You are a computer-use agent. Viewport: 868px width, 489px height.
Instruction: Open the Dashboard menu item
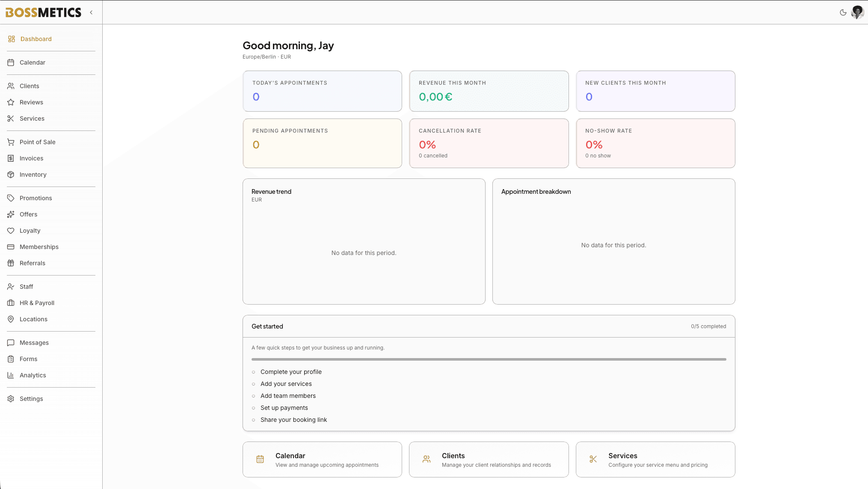pos(36,39)
